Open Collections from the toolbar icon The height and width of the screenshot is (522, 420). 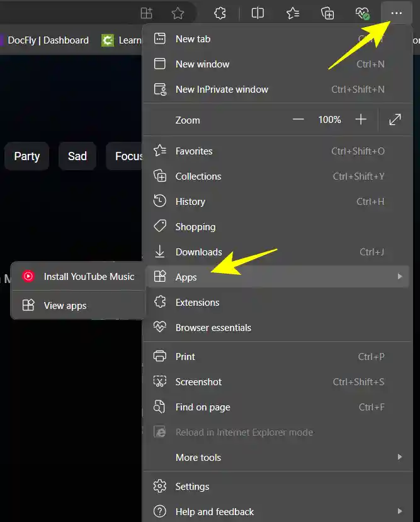(x=327, y=13)
